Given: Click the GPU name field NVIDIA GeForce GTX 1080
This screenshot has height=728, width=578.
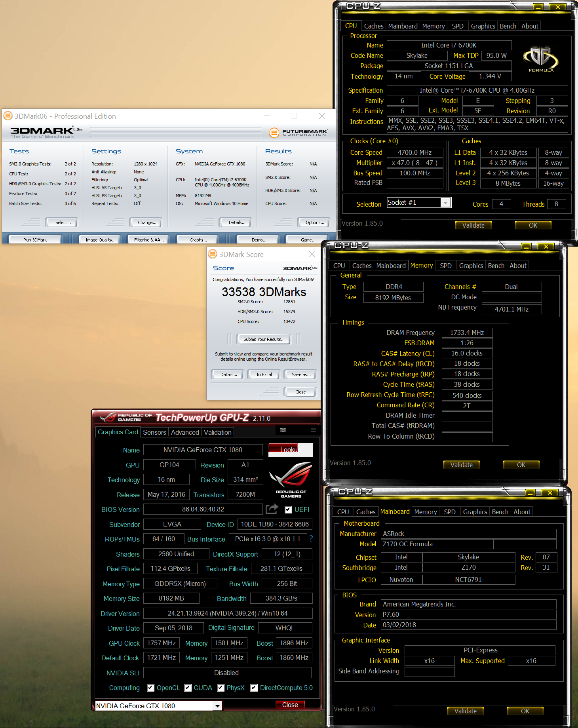Looking at the screenshot, I should point(203,450).
